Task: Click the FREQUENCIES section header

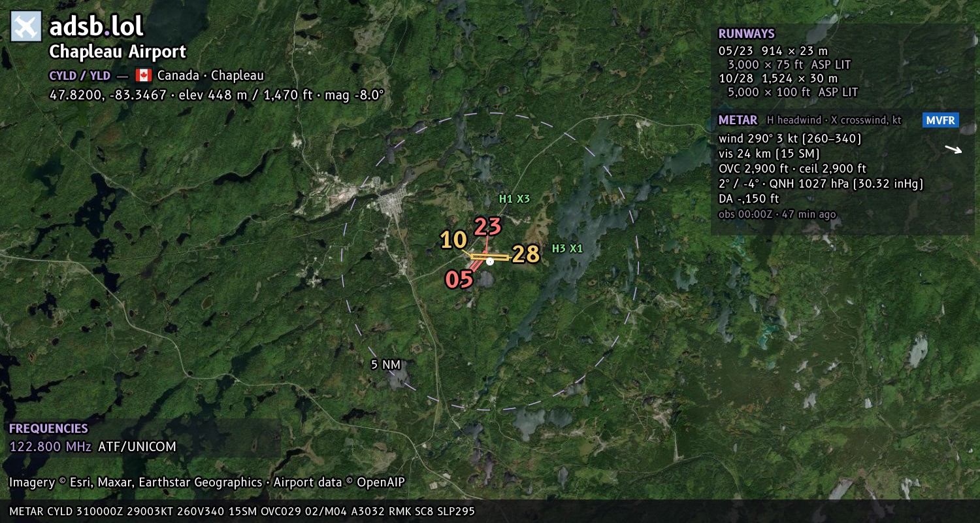Action: tap(48, 429)
